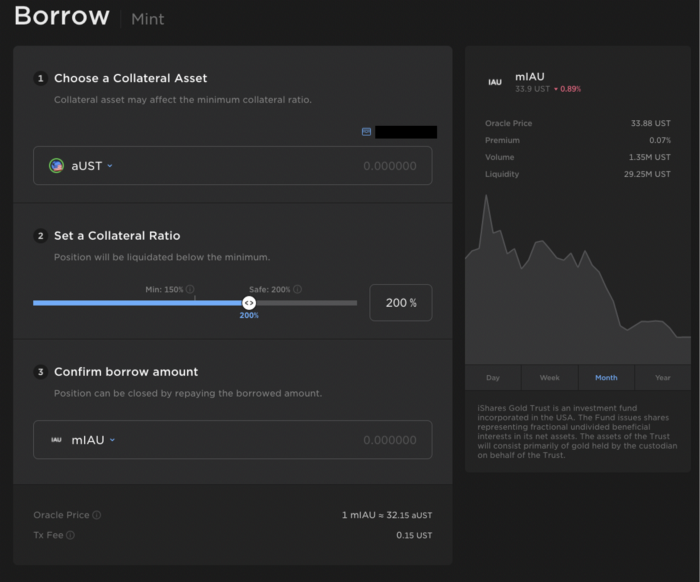Switch chart to Year view
This screenshot has height=582, width=700.
(x=662, y=377)
